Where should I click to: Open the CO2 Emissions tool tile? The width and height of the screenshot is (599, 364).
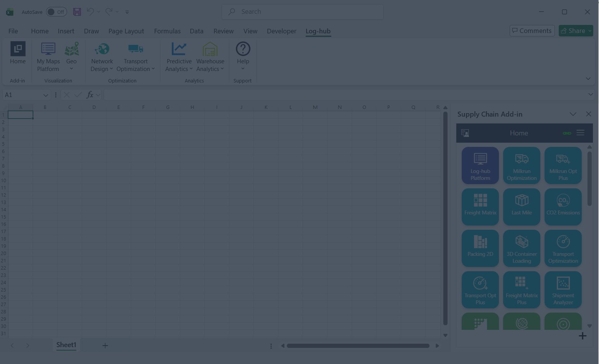[563, 207]
